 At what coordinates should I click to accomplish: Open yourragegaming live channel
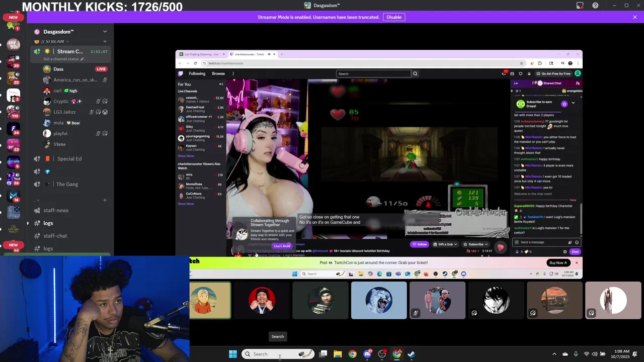point(201,138)
